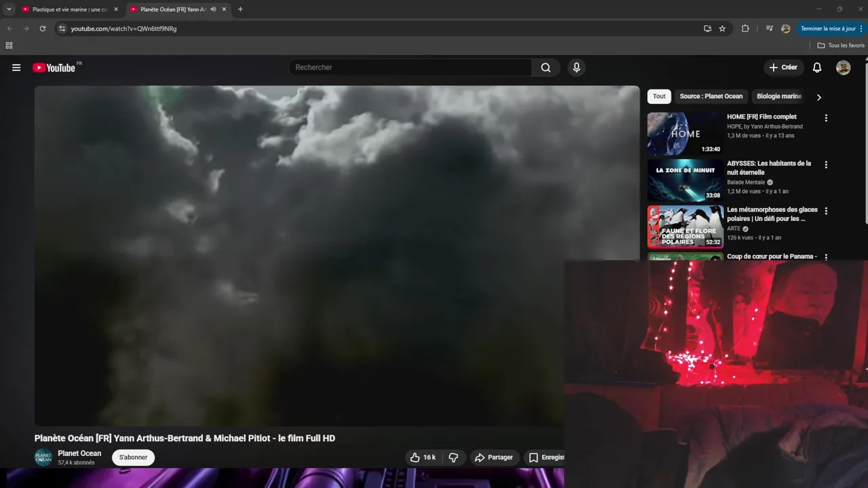The height and width of the screenshot is (488, 868).
Task: Click the main video player
Action: (x=337, y=256)
